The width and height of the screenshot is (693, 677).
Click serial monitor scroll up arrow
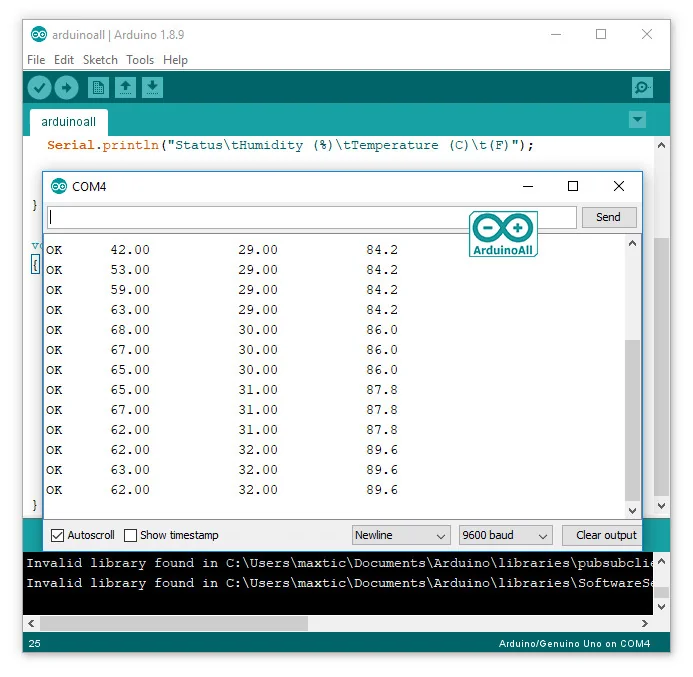pyautogui.click(x=632, y=243)
